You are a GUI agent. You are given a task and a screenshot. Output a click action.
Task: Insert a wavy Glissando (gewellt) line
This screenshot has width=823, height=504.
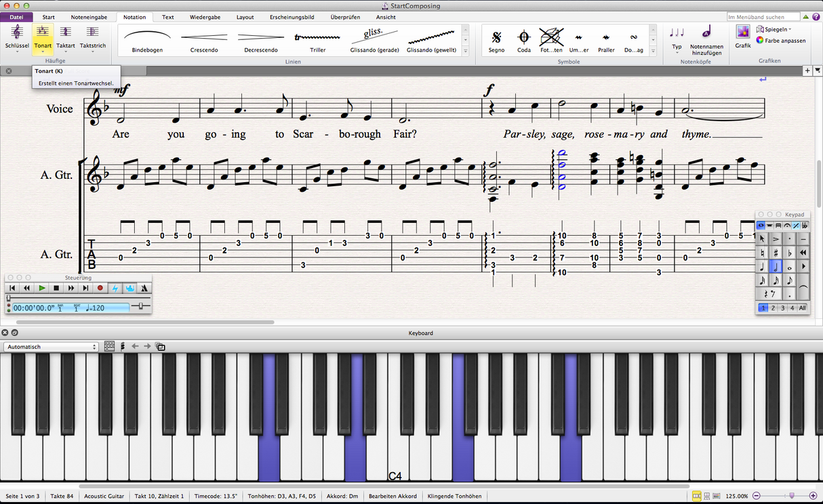pos(431,40)
